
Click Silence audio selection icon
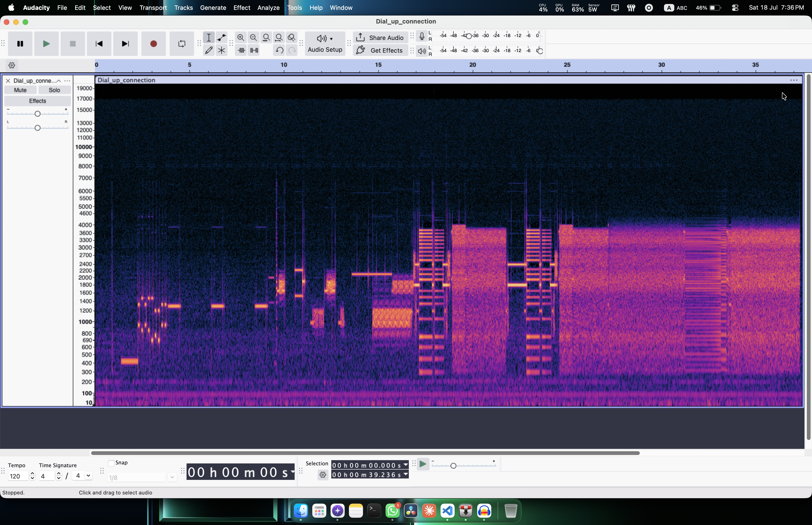click(x=254, y=51)
